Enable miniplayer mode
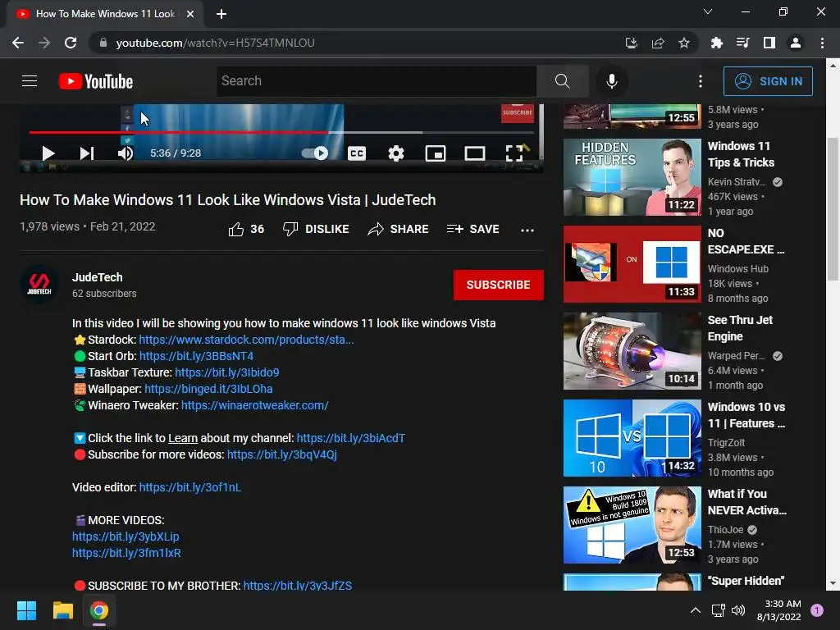The height and width of the screenshot is (630, 840). pos(435,153)
